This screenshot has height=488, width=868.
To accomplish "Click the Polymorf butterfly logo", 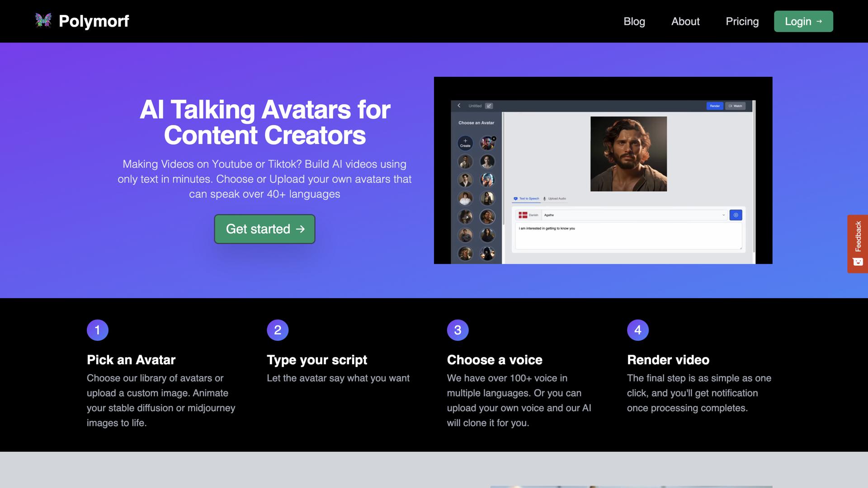I will [x=43, y=20].
